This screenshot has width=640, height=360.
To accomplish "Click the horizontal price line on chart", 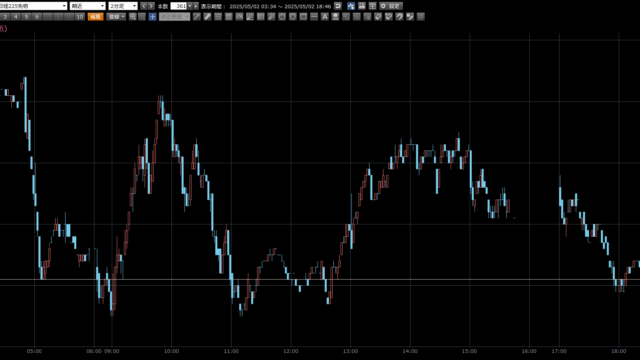I will coord(320,280).
